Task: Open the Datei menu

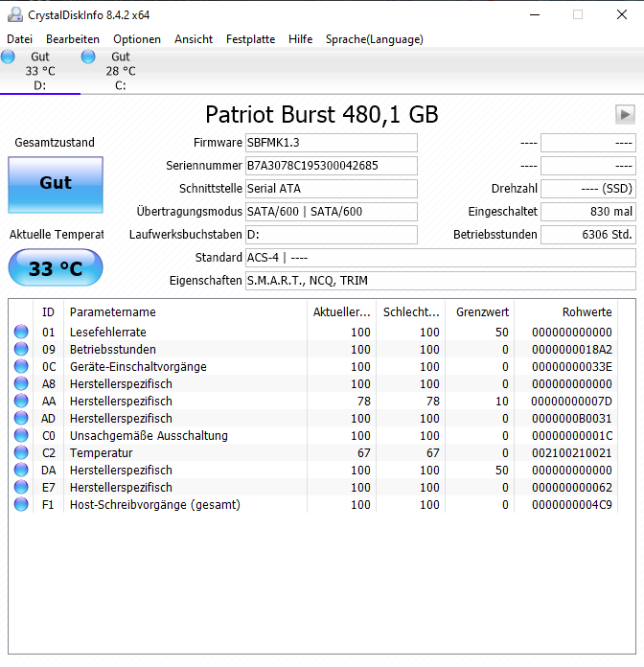Action: coord(19,39)
